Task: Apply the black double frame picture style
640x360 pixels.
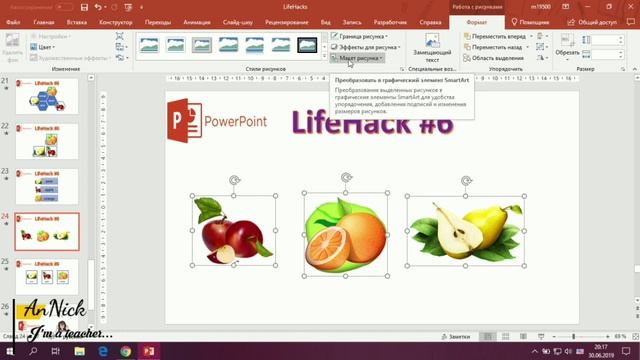Action: pyautogui.click(x=307, y=45)
